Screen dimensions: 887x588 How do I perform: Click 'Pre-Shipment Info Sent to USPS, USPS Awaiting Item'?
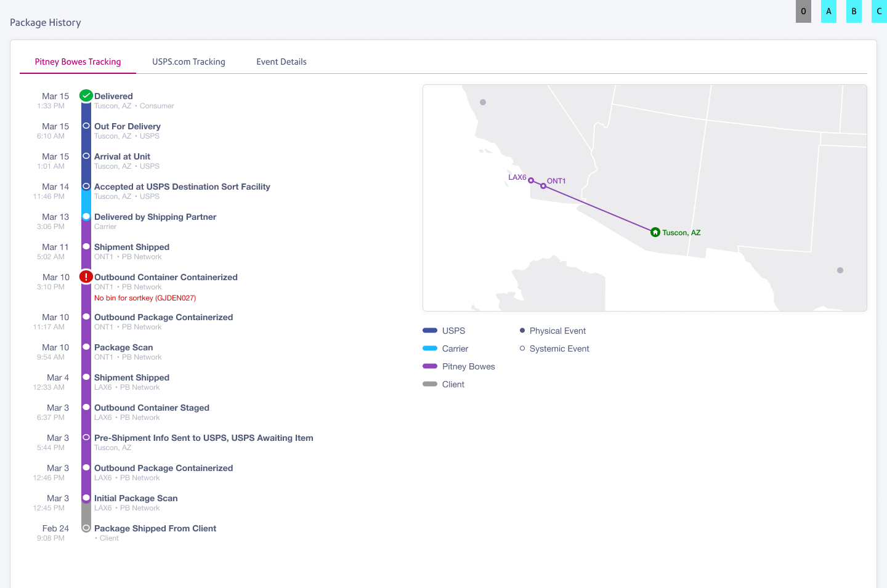(204, 438)
